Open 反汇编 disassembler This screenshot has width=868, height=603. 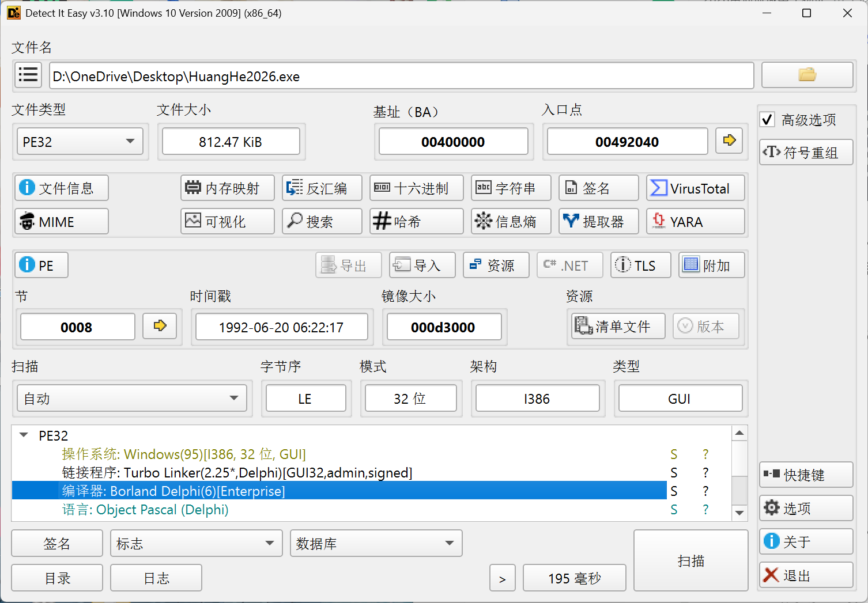322,188
